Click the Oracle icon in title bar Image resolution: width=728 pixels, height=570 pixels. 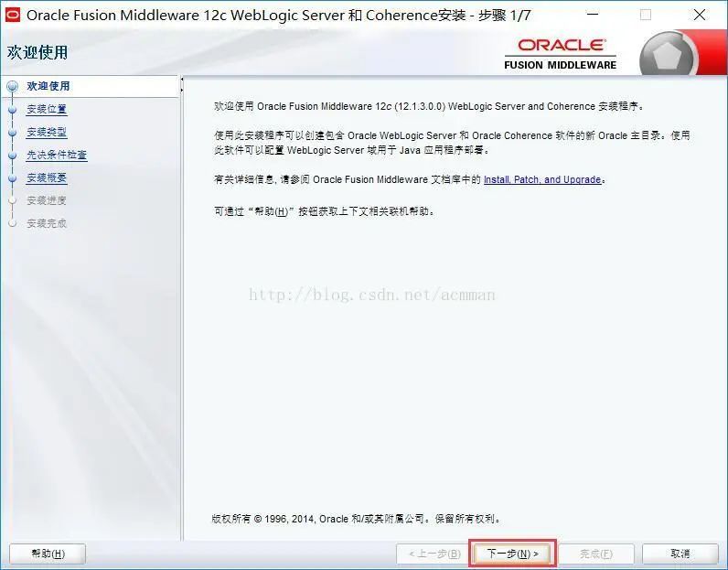(x=12, y=16)
